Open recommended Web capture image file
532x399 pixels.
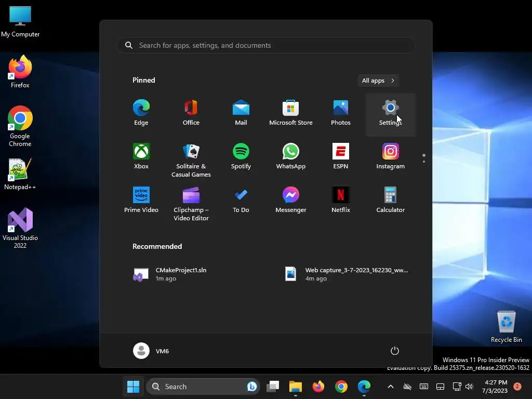point(348,274)
